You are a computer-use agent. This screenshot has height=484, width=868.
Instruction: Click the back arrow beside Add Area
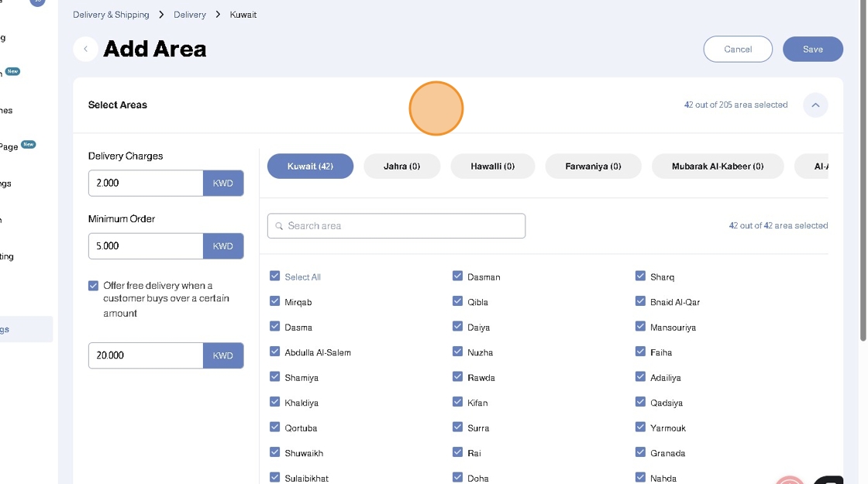pos(85,49)
